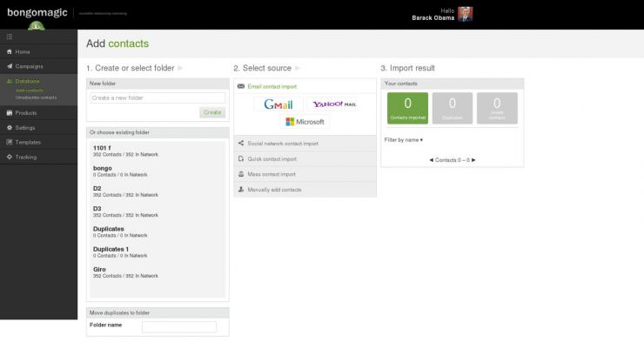Import contacts from Gmail

coord(278,104)
